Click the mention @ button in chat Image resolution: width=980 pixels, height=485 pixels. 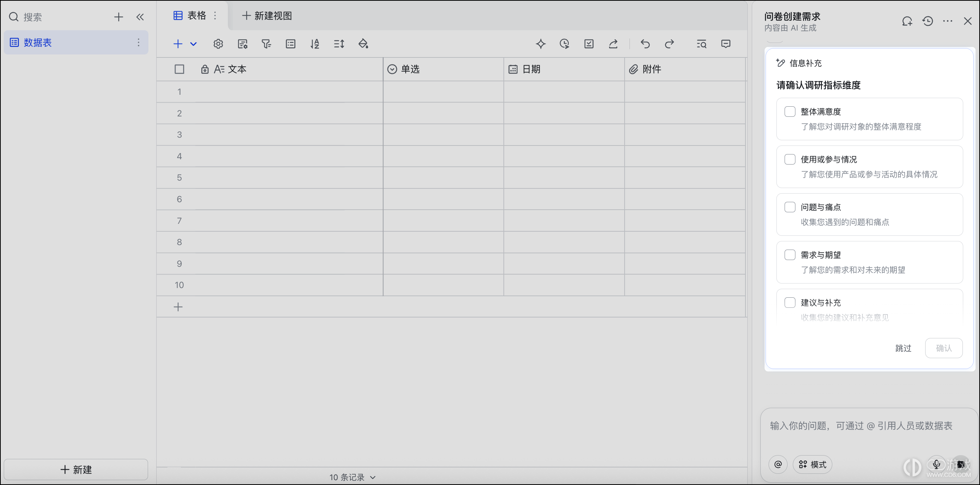(x=778, y=464)
